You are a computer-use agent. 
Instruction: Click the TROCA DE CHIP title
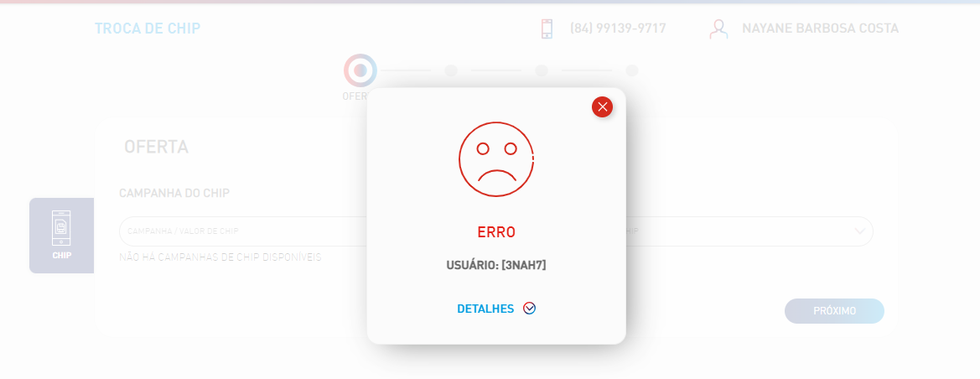click(148, 29)
